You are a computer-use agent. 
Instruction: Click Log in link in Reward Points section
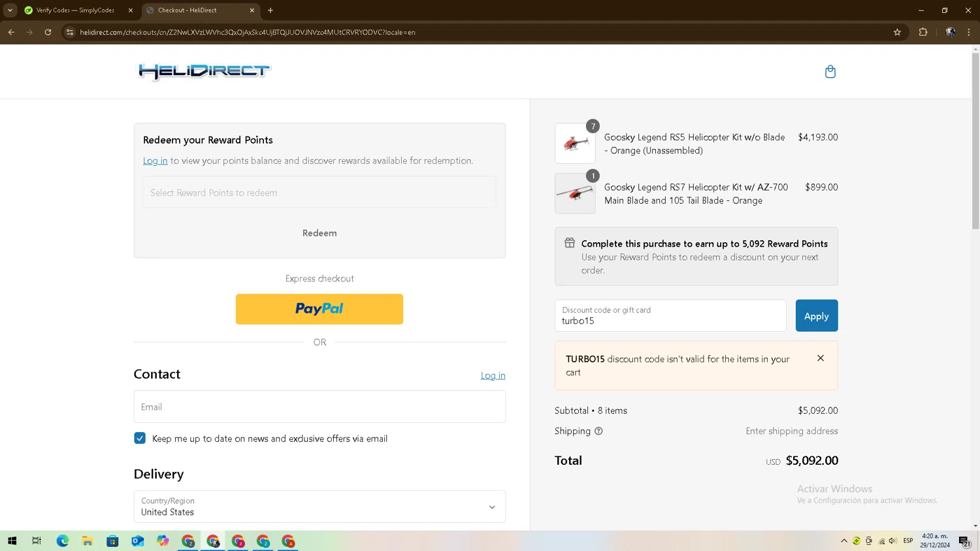click(x=155, y=161)
